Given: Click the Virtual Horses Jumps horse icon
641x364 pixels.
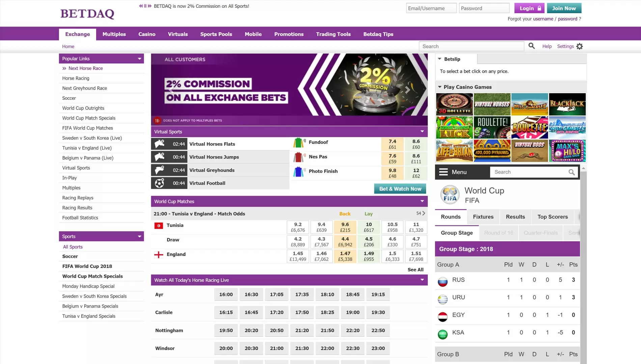Looking at the screenshot, I should 160,157.
